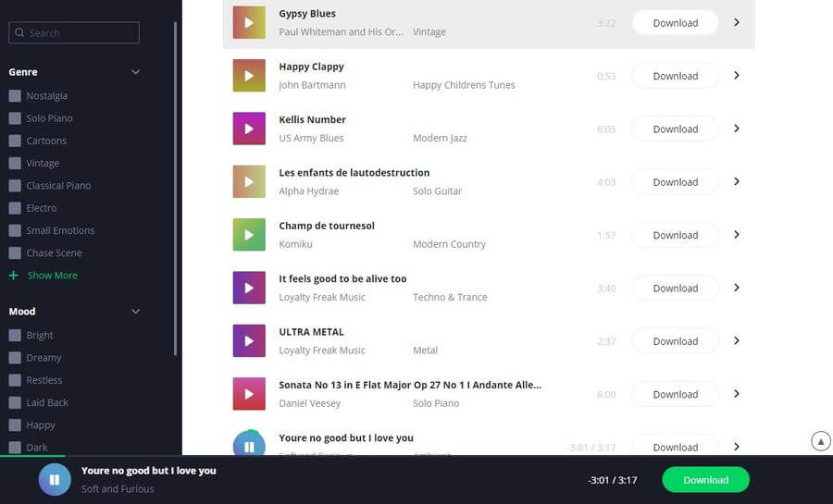The width and height of the screenshot is (833, 504).
Task: Open details arrow for Gypsy Blues
Action: 737,22
